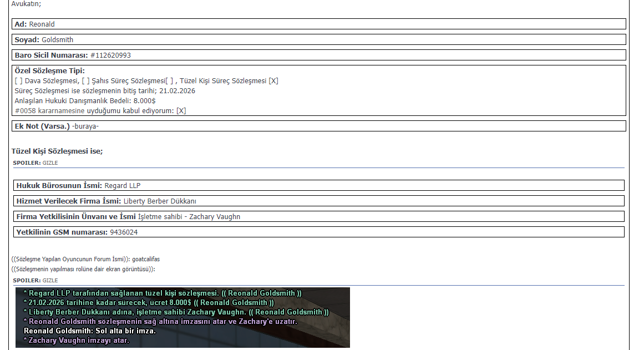This screenshot has width=644, height=350.
Task: Collapse the first spoiler via GIZLE link
Action: point(50,163)
